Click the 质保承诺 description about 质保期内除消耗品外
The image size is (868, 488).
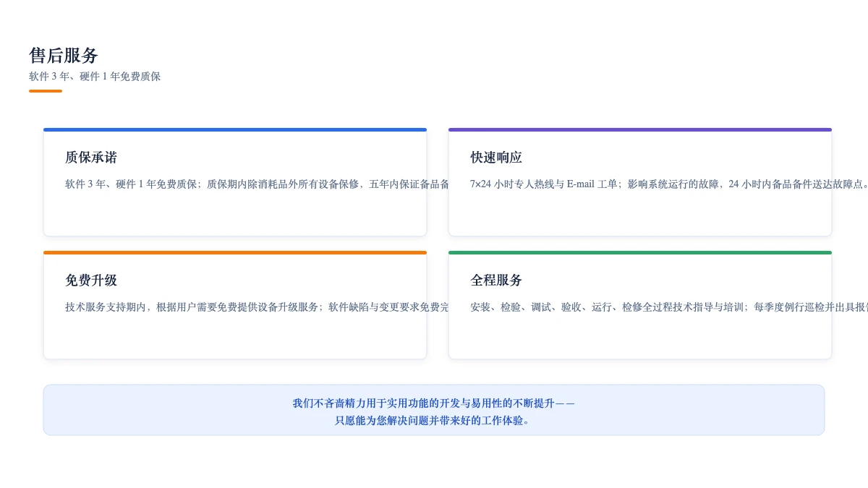[x=257, y=184]
